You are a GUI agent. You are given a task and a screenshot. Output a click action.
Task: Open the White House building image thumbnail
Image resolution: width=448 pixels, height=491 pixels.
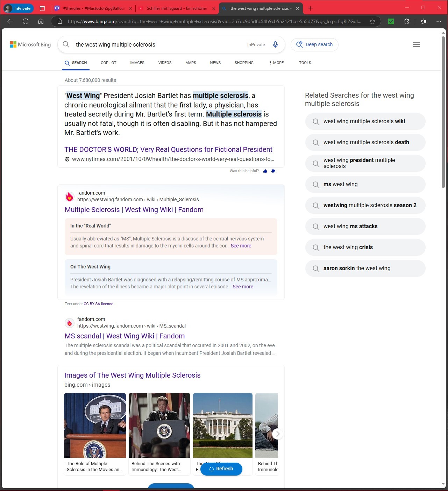[x=223, y=425]
